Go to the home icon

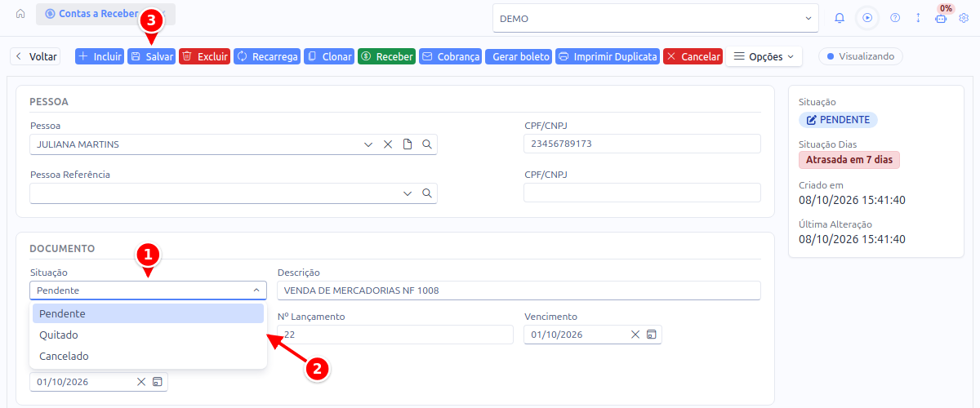coord(20,15)
